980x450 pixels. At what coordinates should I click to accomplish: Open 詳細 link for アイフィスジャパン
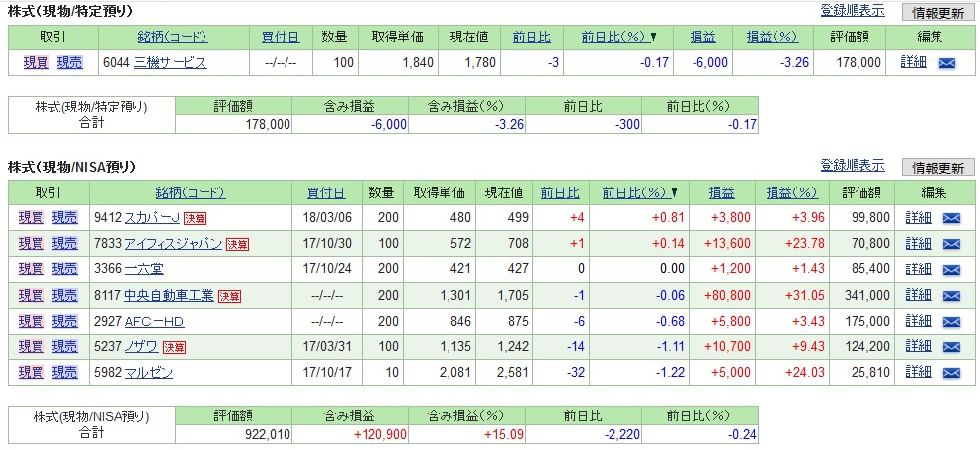[918, 244]
